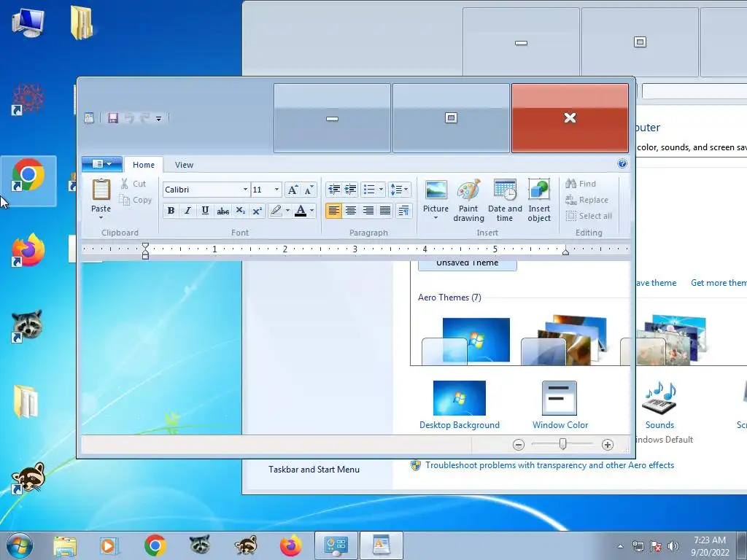Toggle Superscript formatting
747x560 pixels.
(258, 211)
